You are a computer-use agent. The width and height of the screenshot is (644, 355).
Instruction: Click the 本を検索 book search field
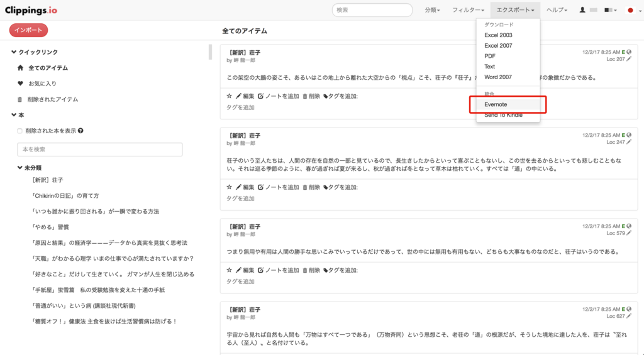pos(100,150)
